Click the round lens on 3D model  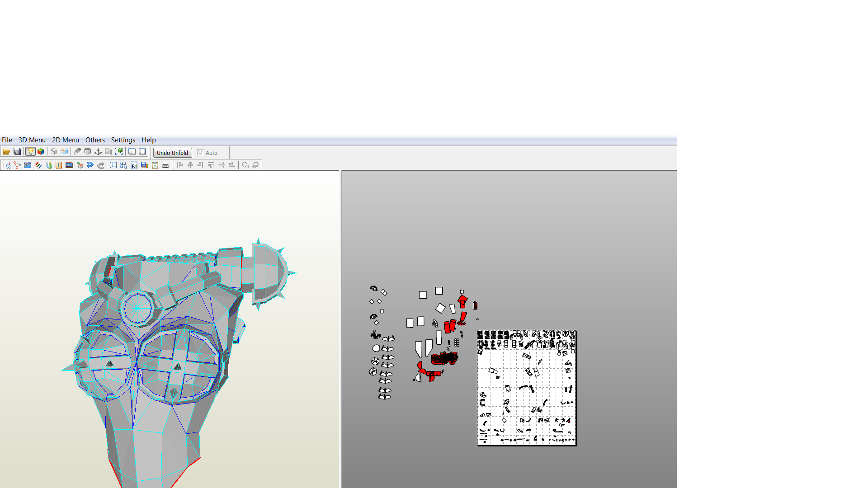137,308
